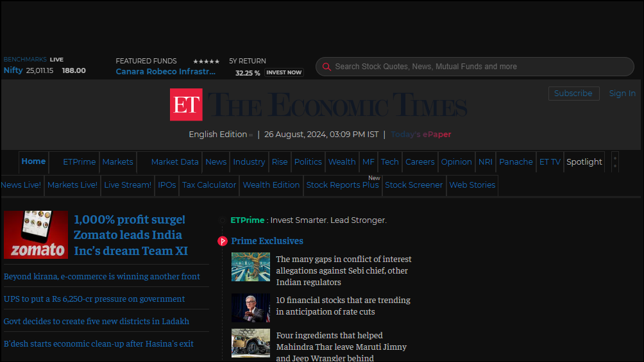
Task: Open the 10 financial stocks rate cuts article
Action: point(343,306)
